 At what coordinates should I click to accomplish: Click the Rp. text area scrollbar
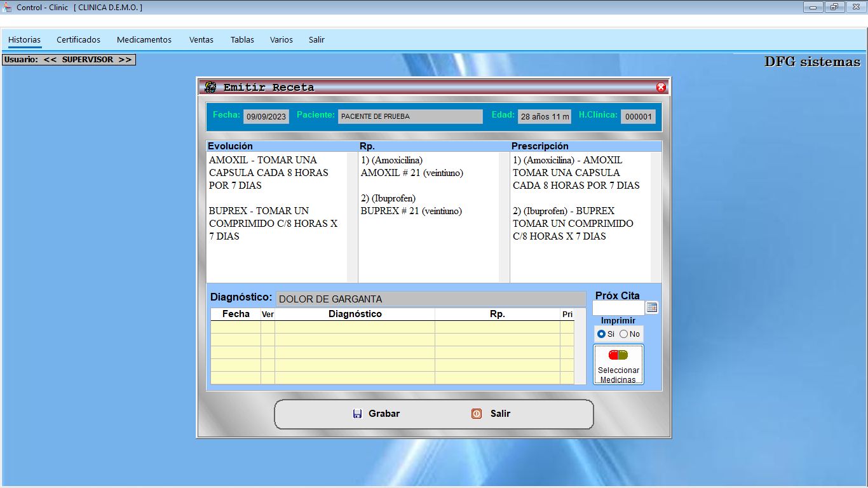coord(504,217)
